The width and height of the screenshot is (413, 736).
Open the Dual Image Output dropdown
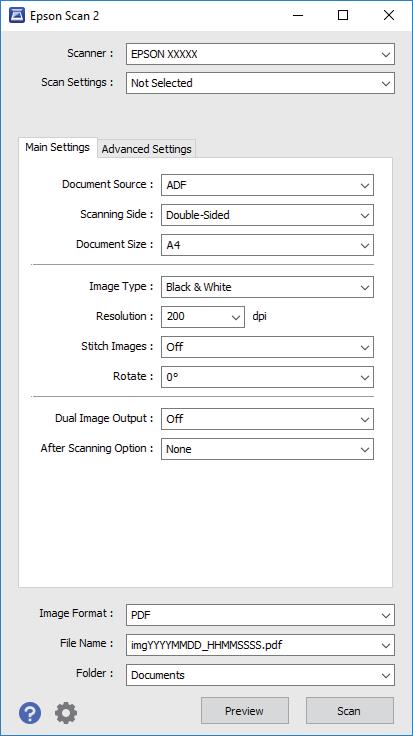point(267,419)
